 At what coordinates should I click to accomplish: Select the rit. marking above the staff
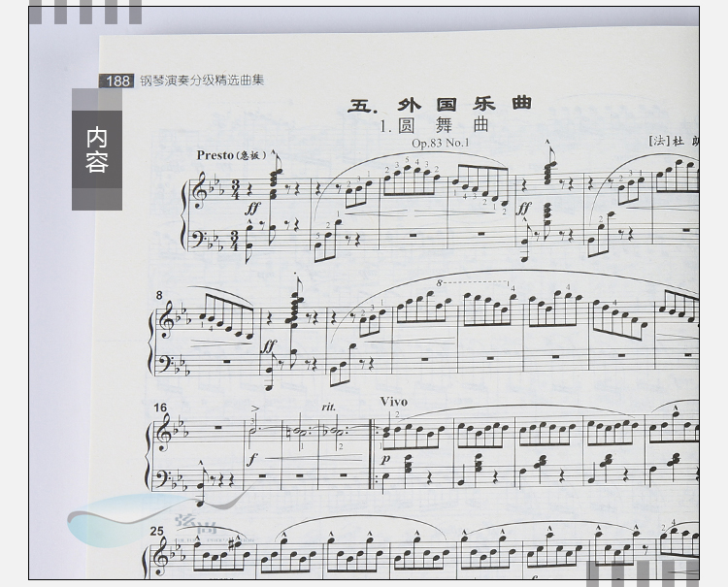(x=328, y=407)
